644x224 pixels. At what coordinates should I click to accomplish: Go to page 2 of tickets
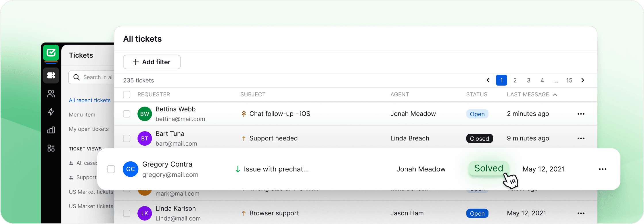coord(515,80)
